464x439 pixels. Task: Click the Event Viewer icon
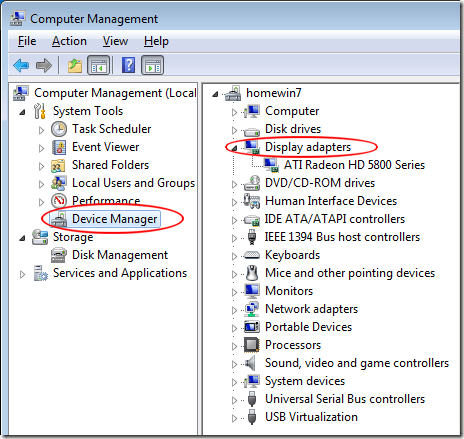pyautogui.click(x=59, y=147)
